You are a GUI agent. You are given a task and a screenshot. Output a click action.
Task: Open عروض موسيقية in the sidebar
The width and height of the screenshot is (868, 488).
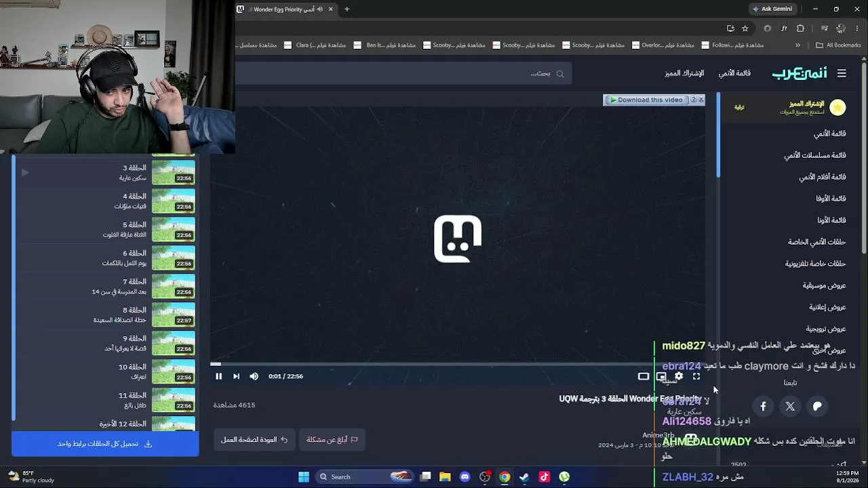(x=824, y=285)
